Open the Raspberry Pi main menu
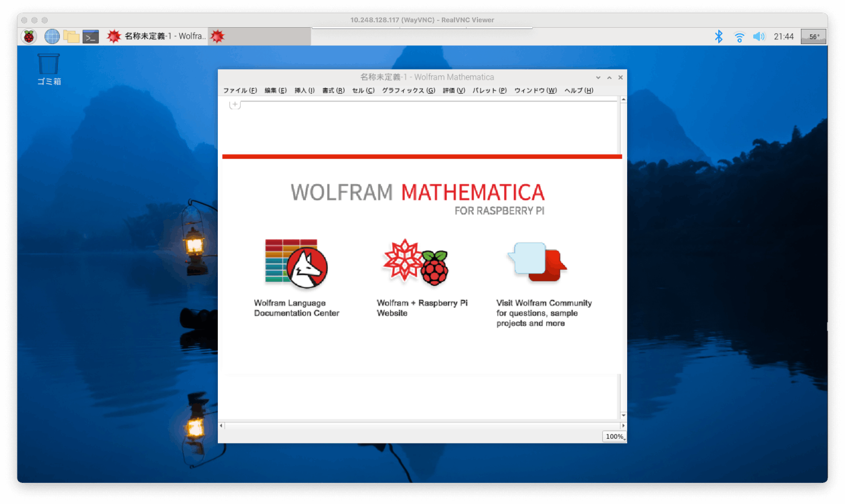This screenshot has height=504, width=845. [x=29, y=37]
